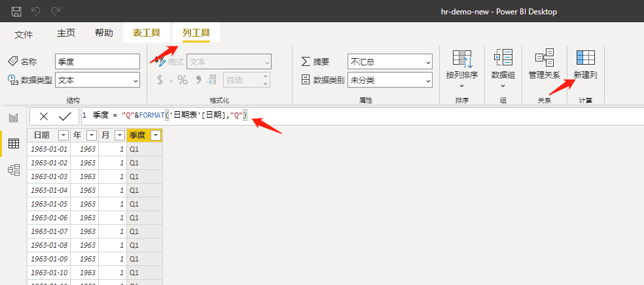Viewport: 644px width, 285px height.
Task: Open the 数据类别 (Data category) dropdown
Action: click(389, 80)
